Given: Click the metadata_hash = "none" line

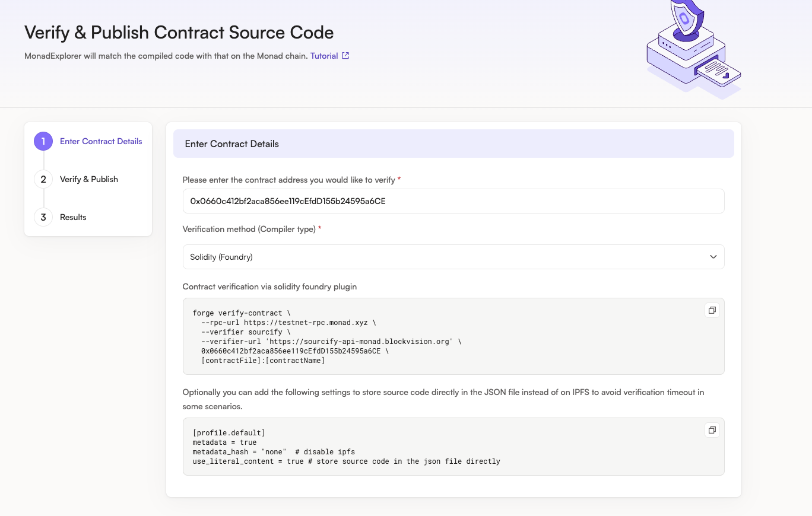Looking at the screenshot, I should click(274, 452).
